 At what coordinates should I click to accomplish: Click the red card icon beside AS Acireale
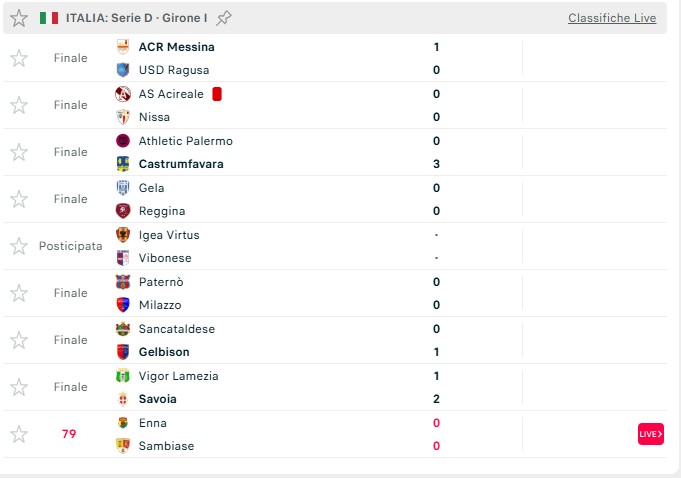coord(216,94)
